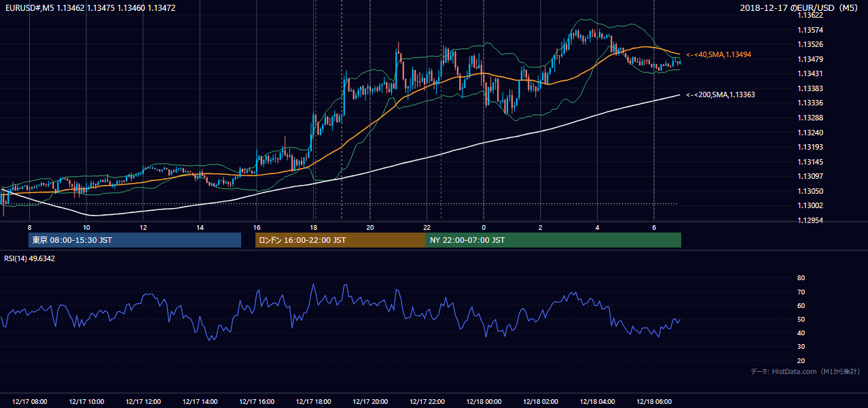This screenshot has height=408, width=868.
Task: Click the RSI 20 level label
Action: tap(801, 360)
